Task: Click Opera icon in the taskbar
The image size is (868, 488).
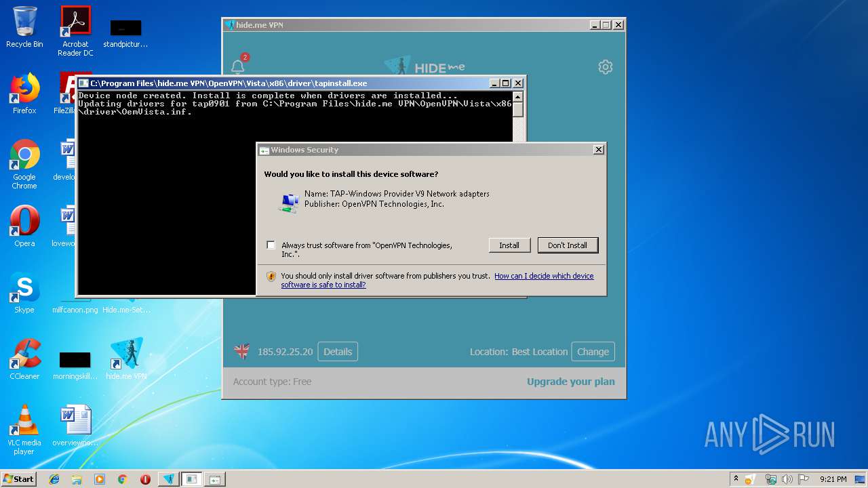Action: tap(145, 479)
